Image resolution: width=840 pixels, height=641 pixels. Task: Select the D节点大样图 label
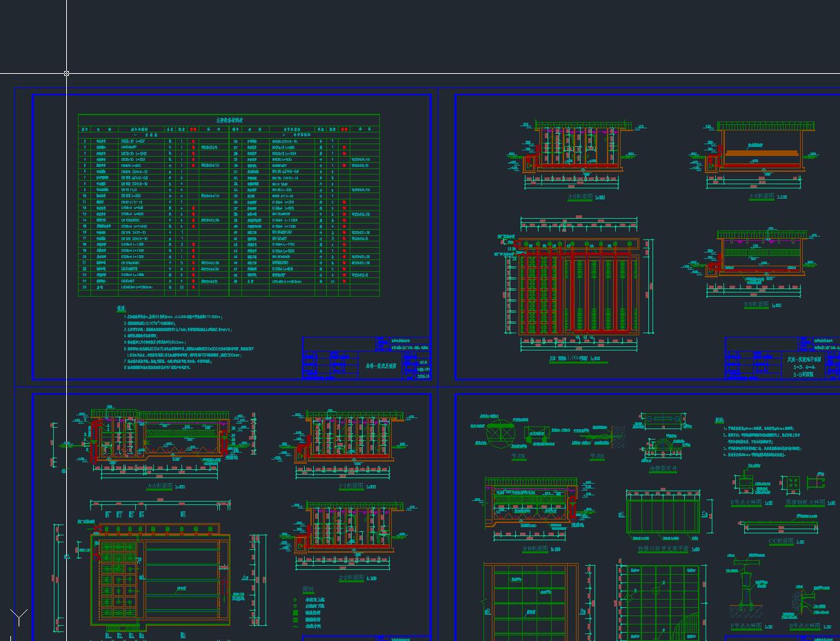point(805,627)
